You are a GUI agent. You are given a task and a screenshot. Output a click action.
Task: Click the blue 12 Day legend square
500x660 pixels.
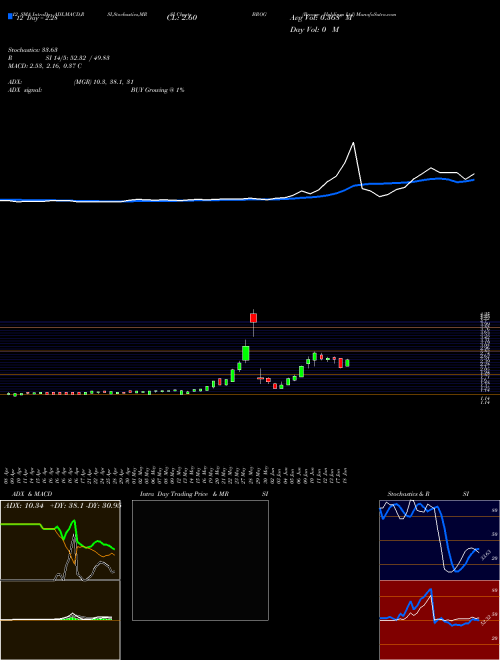point(10,17)
